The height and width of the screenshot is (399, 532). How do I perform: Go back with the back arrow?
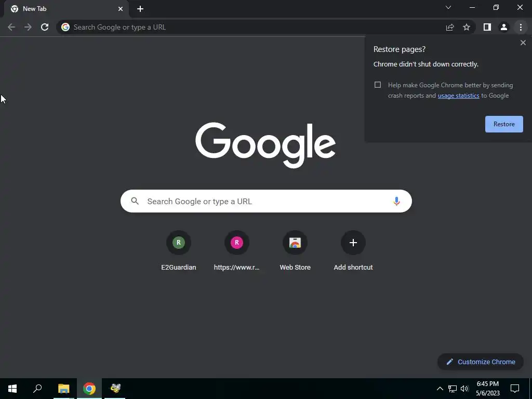tap(11, 27)
